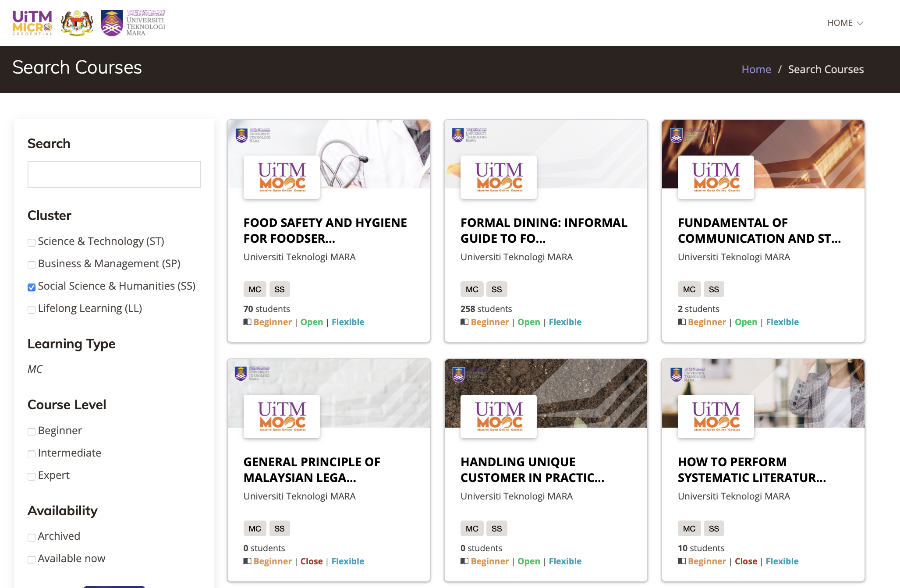Uncheck Social Science & Humanities (SS) cluster
900x588 pixels.
(x=32, y=287)
